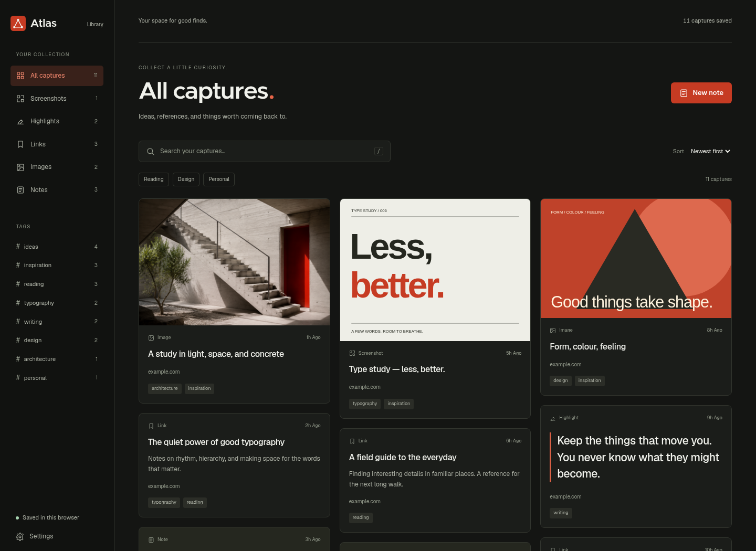Click link icon on field guide card
This screenshot has height=551, width=756.
(x=352, y=441)
